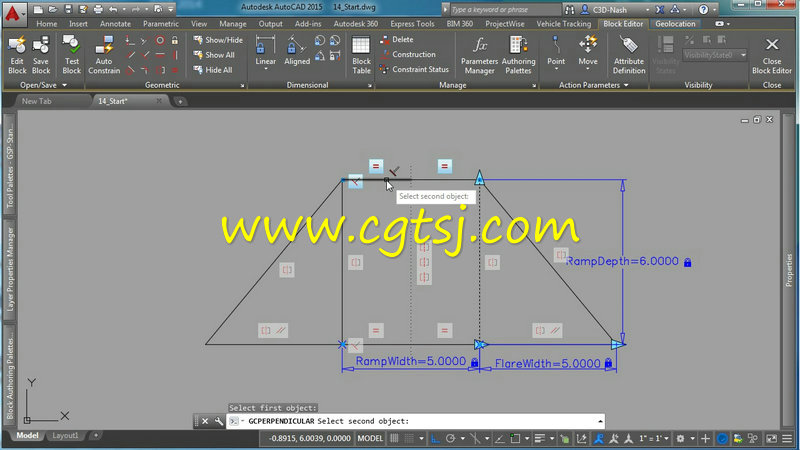Click the Autodesk Exchange X icon
800x450 pixels.
click(660, 10)
